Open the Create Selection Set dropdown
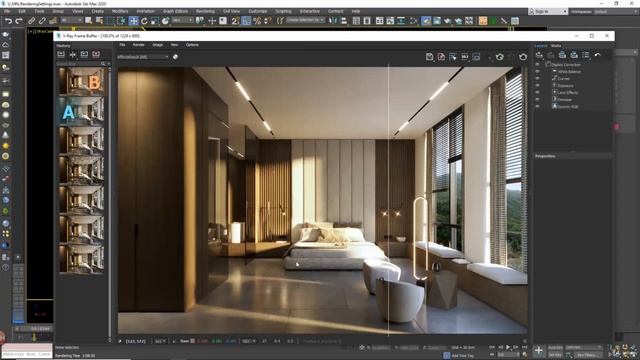 tap(305, 20)
